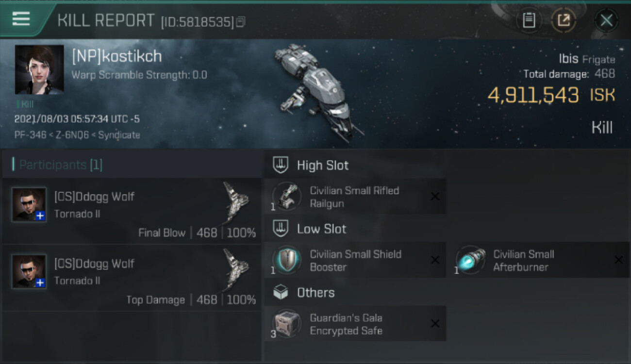Screen dimensions: 631x364
Task: Copy the kill report ID
Action: [x=241, y=22]
